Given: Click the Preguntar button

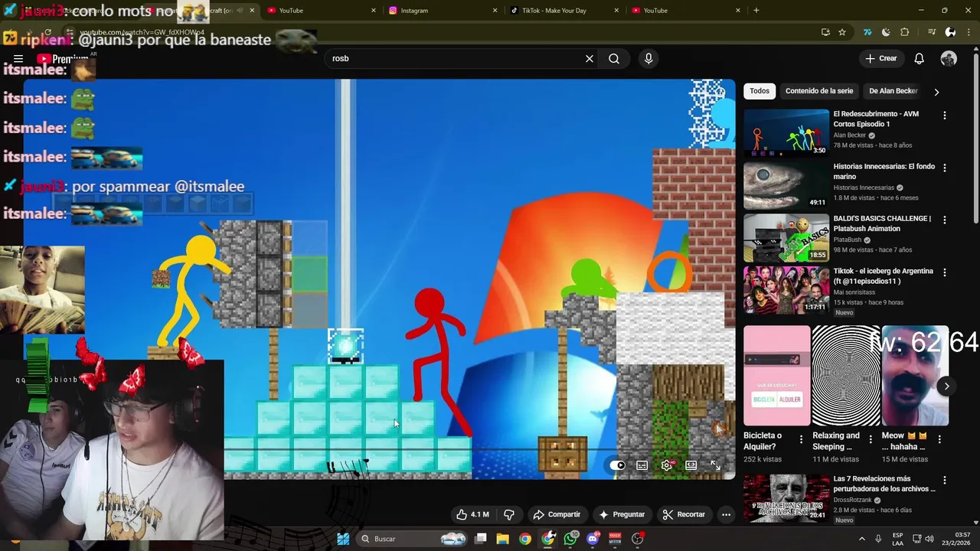Looking at the screenshot, I should [622, 514].
